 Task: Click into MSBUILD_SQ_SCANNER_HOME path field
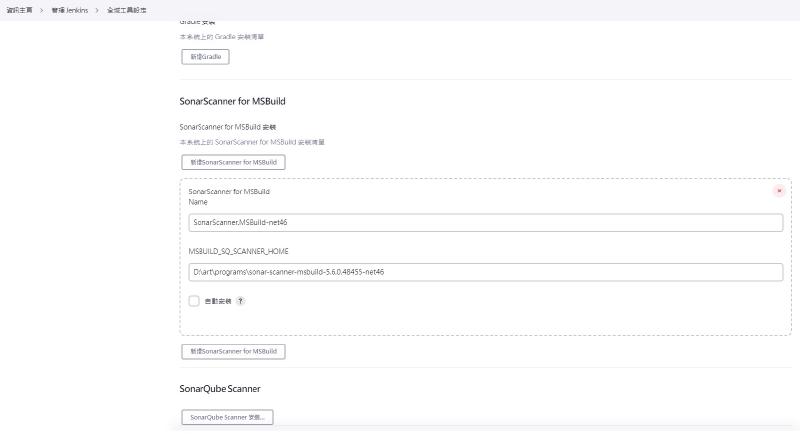click(485, 271)
